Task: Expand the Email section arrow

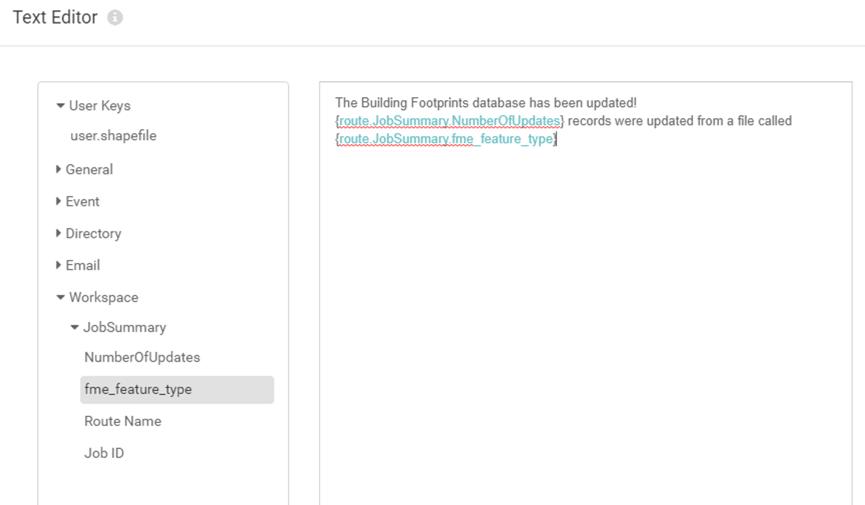Action: tap(58, 265)
